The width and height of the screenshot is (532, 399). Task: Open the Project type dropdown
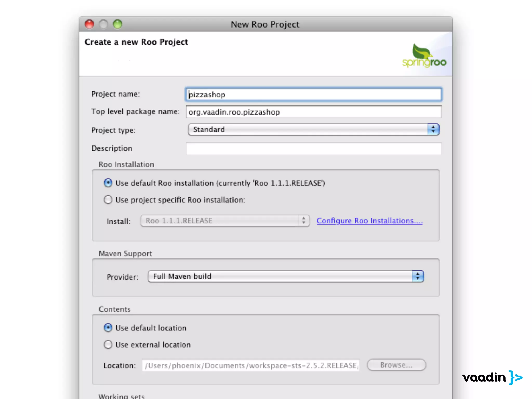pos(313,129)
